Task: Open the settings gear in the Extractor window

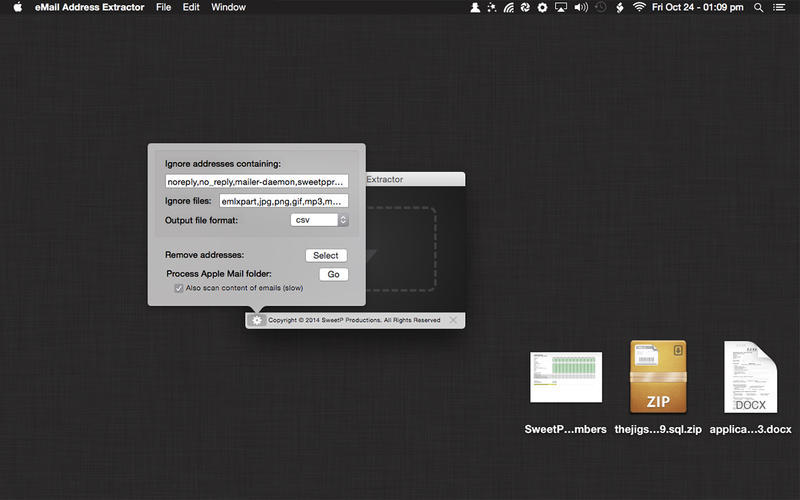Action: pos(257,320)
